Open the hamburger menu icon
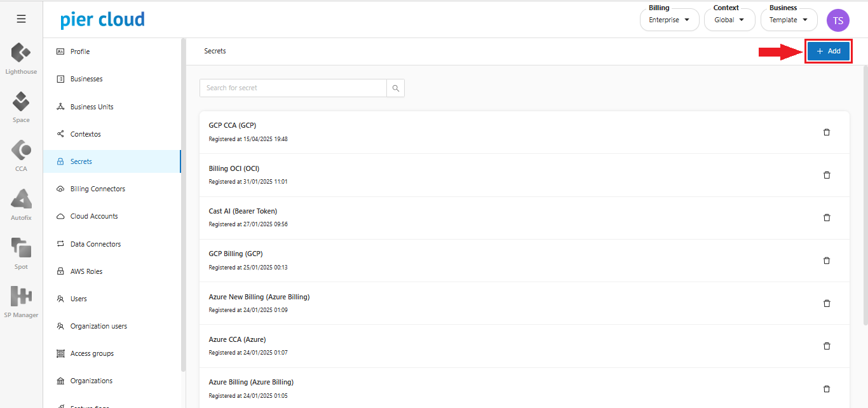 click(21, 19)
